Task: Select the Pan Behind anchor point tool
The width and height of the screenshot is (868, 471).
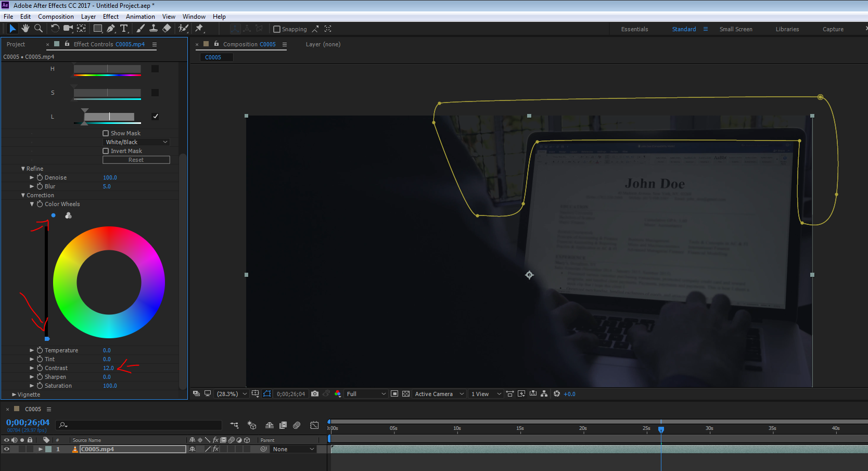Action: (82, 29)
